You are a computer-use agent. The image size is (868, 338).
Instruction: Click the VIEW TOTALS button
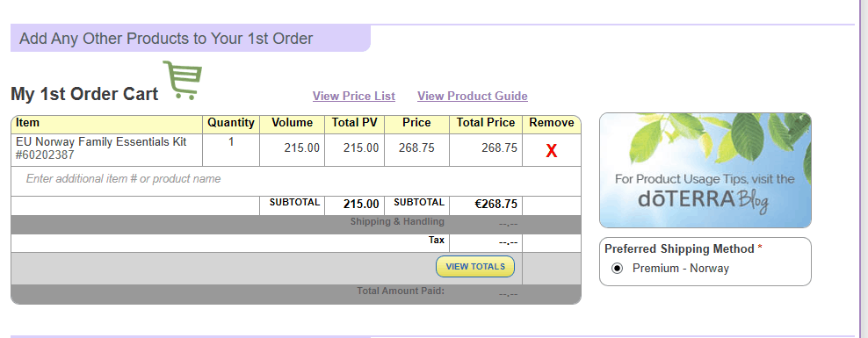tap(475, 267)
